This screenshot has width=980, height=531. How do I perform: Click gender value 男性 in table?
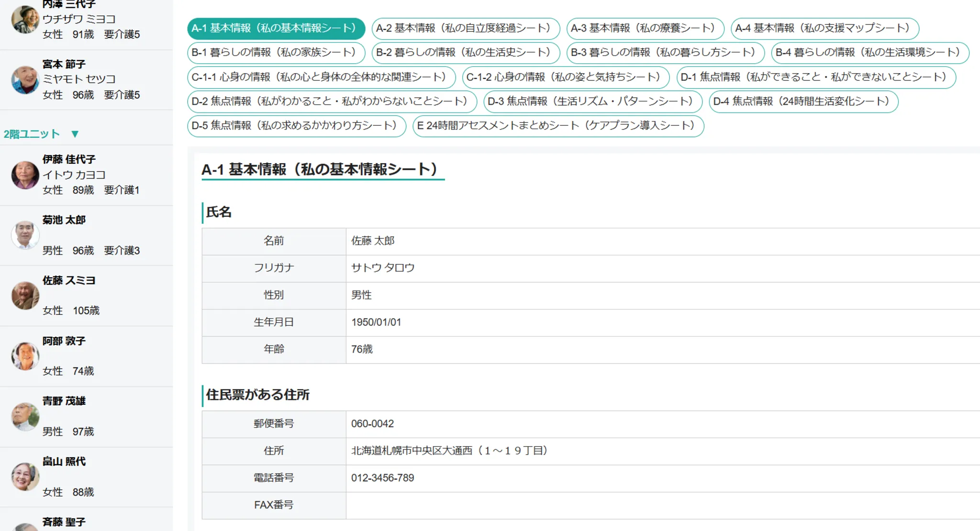coord(361,295)
